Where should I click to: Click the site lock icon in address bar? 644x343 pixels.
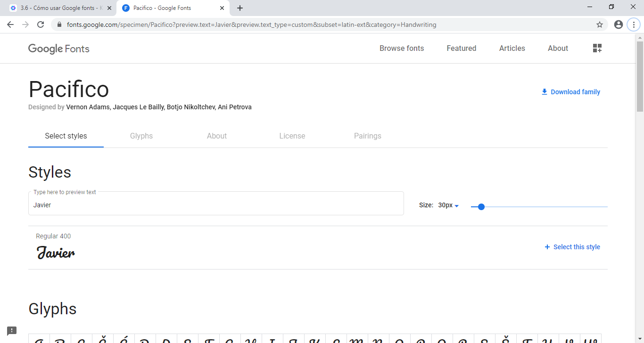click(x=59, y=24)
